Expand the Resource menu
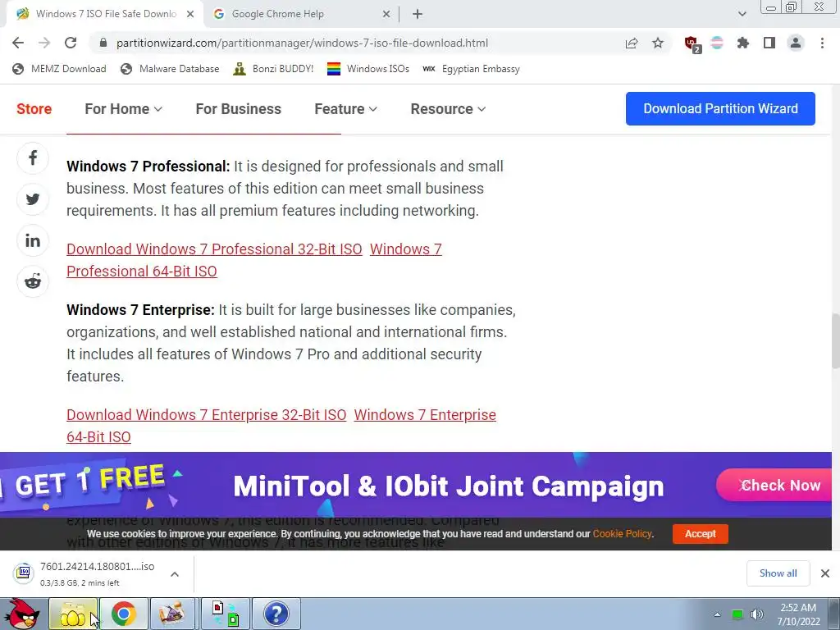Screen dimensions: 840x630 pyautogui.click(x=448, y=109)
